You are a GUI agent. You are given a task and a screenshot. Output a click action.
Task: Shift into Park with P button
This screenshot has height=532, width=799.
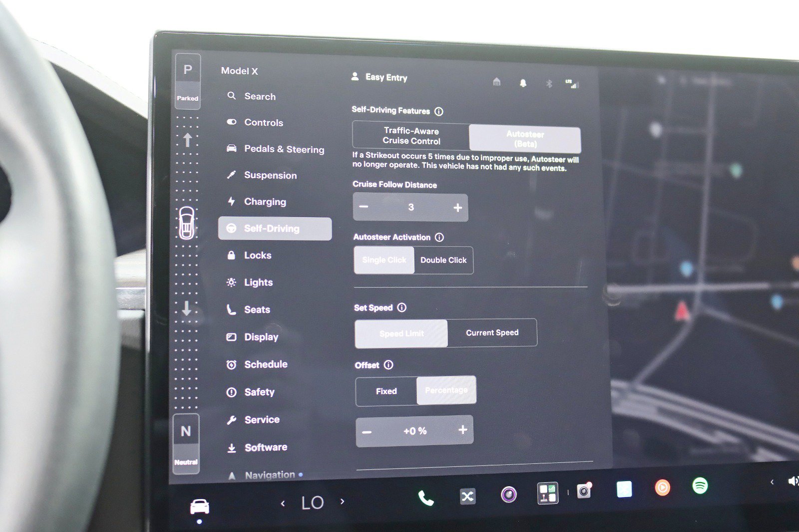click(x=188, y=81)
